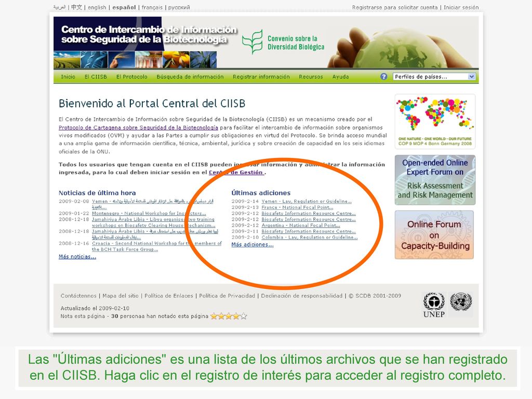Image resolution: width=532 pixels, height=399 pixels.
Task: Open the Online Forum on Capacity-Building banner
Action: coord(434,235)
